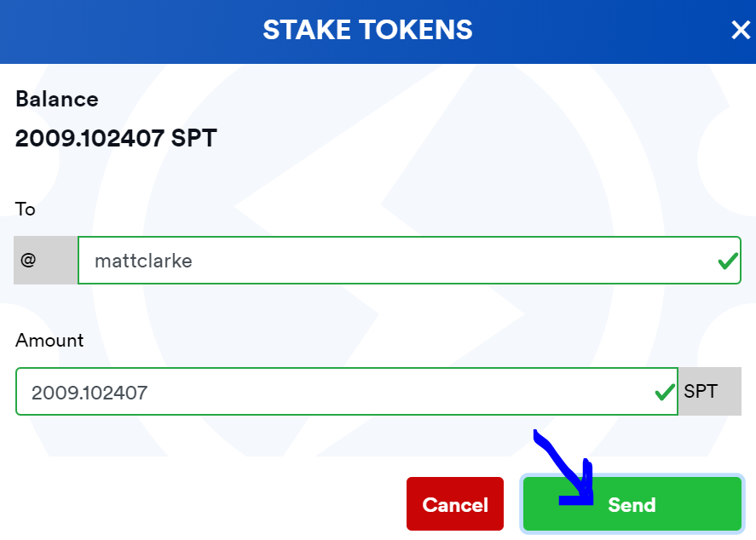The width and height of the screenshot is (756, 540).
Task: Click the mattclarke text in the recipient box
Action: point(143,261)
